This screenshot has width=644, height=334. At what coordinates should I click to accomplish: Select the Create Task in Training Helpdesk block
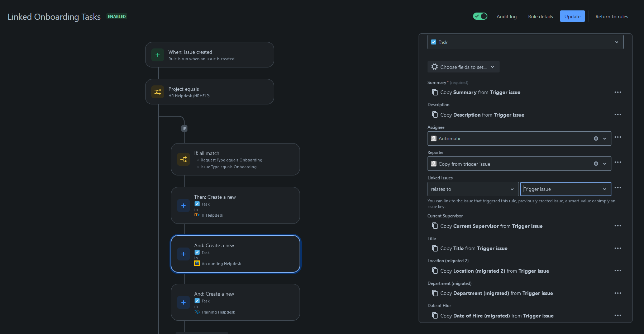(235, 302)
